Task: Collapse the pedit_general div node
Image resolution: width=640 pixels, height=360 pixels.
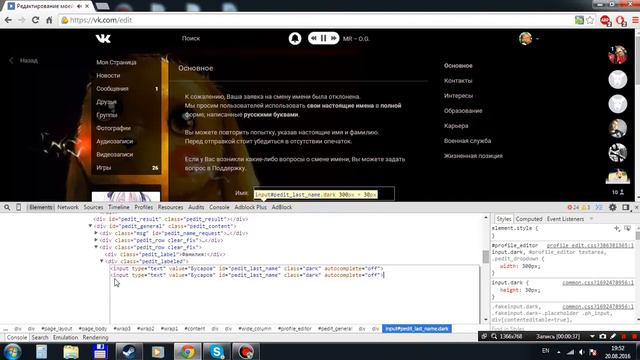Action: tap(90, 226)
